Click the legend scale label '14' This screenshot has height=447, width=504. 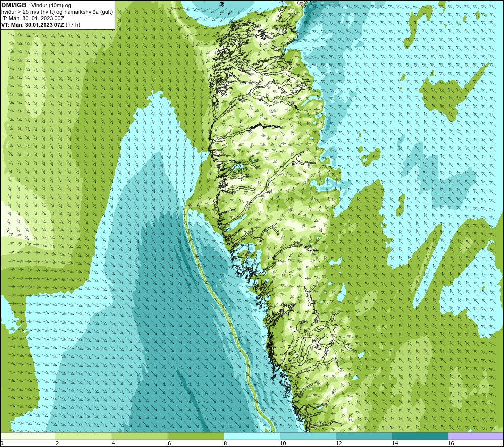tap(395, 443)
